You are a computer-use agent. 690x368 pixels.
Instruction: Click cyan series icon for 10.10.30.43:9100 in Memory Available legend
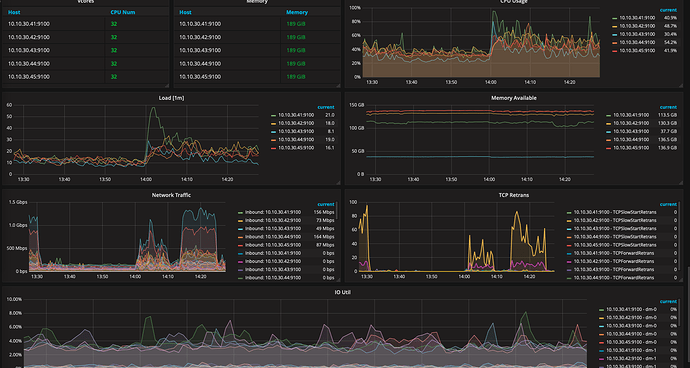click(x=609, y=132)
